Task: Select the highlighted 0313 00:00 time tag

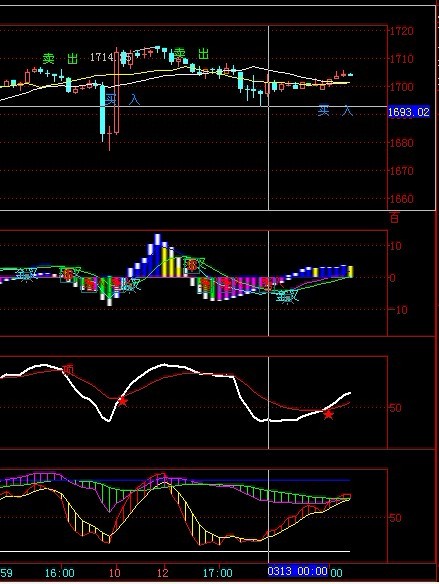Action: coord(298,571)
